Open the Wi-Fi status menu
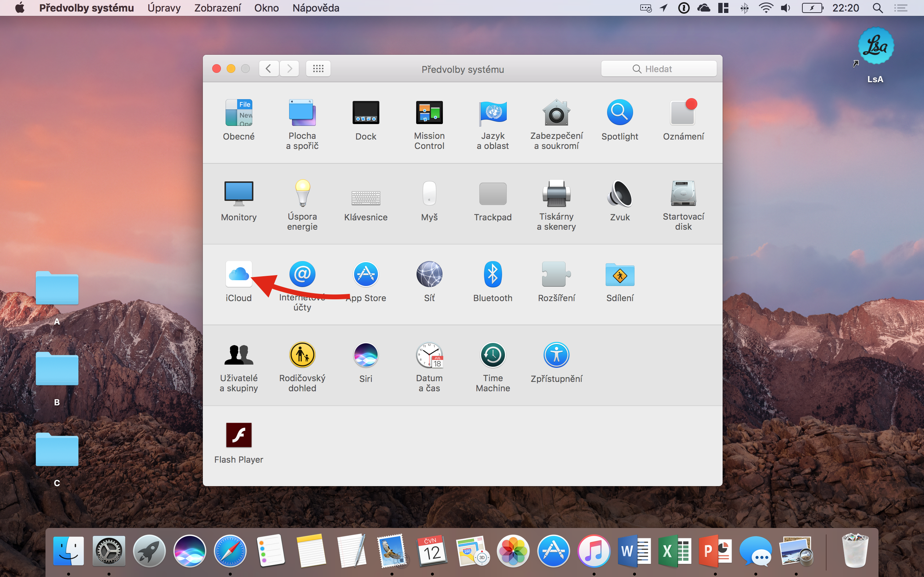The image size is (924, 577). [765, 8]
